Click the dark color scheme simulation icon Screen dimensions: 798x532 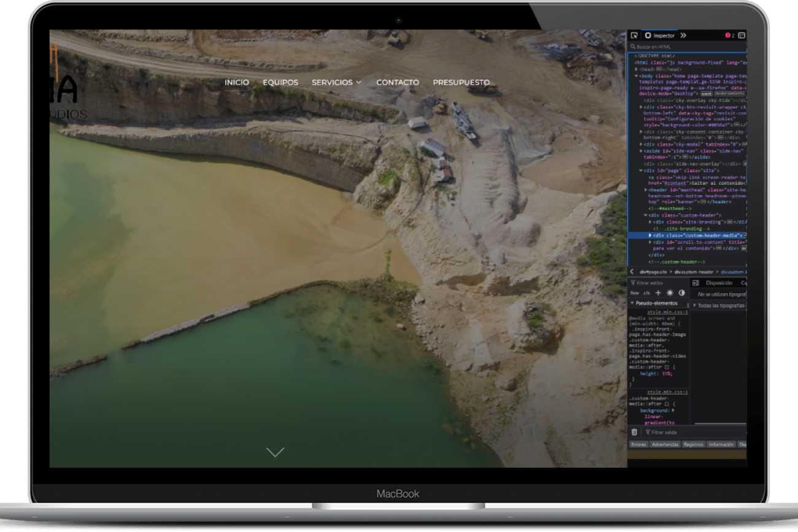click(x=681, y=293)
